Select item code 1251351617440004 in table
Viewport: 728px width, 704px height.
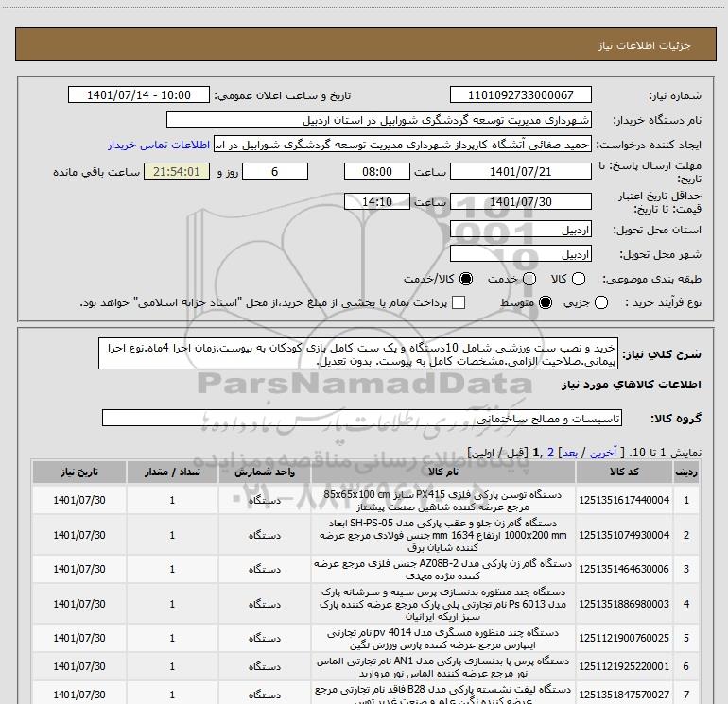[624, 500]
